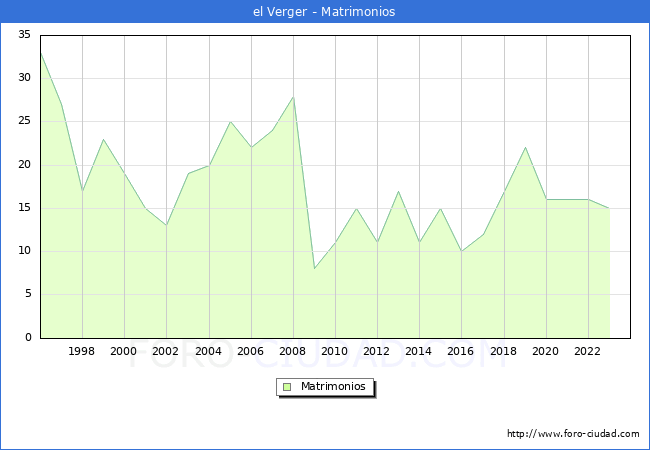Click the x-axis label 2020
The image size is (650, 450).
[x=546, y=351]
